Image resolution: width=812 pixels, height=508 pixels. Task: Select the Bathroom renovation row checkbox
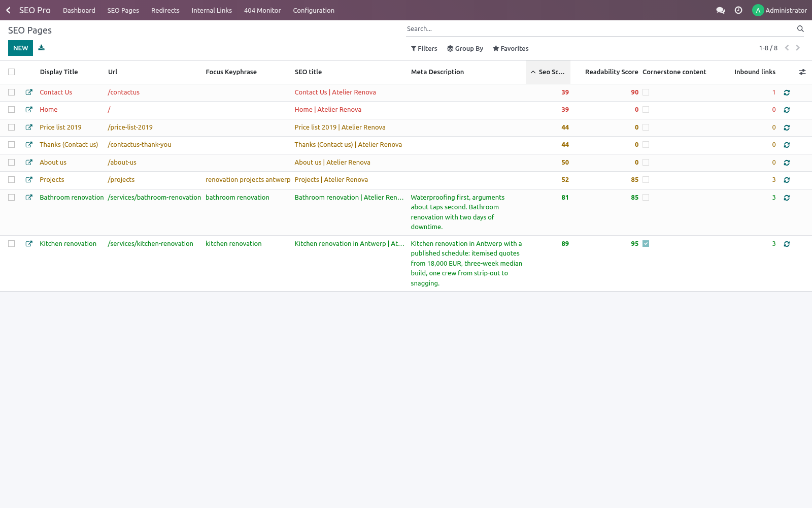[11, 198]
